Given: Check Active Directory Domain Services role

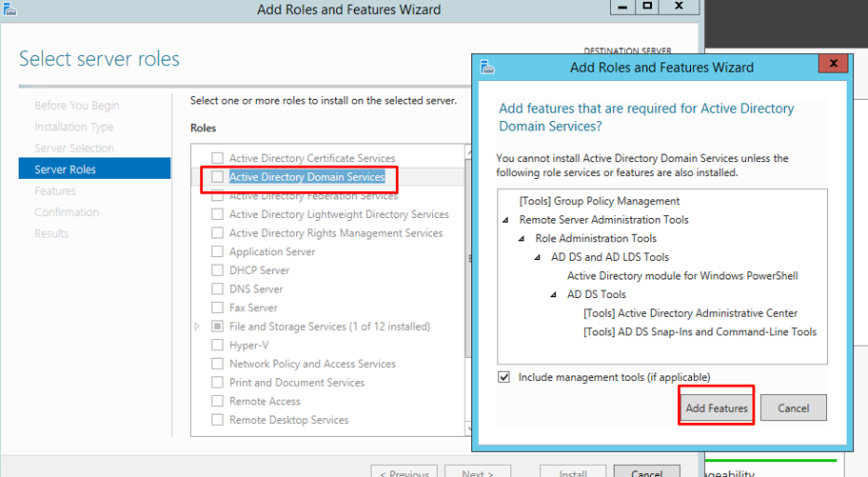Looking at the screenshot, I should tap(218, 177).
